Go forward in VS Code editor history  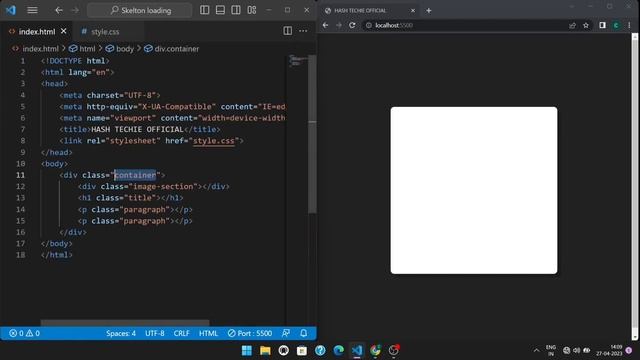click(x=75, y=10)
